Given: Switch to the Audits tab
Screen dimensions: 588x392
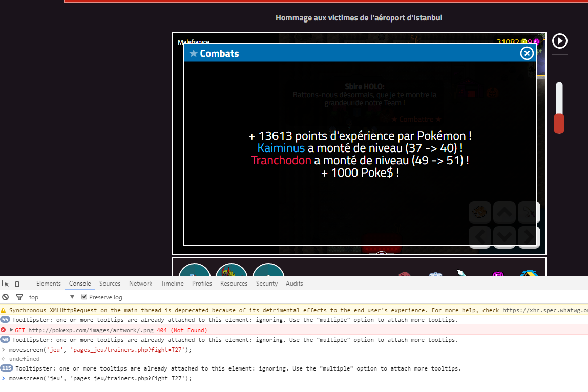Looking at the screenshot, I should tap(294, 284).
